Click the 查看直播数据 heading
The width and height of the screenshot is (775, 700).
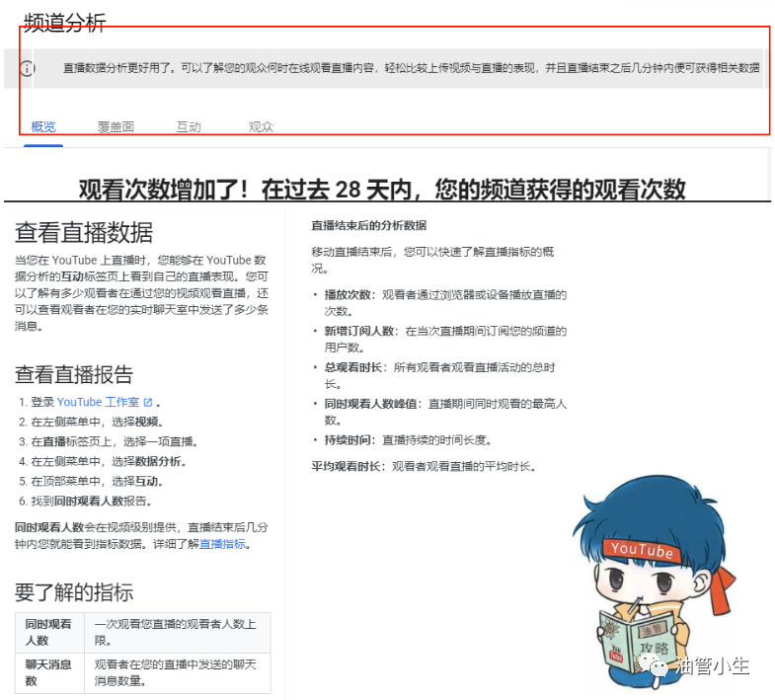[x=84, y=232]
